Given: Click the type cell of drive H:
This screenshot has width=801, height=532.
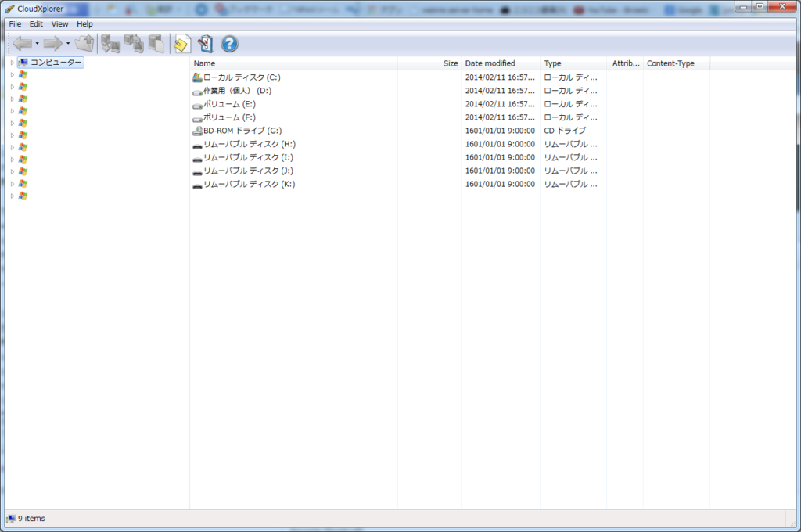Looking at the screenshot, I should click(x=570, y=144).
